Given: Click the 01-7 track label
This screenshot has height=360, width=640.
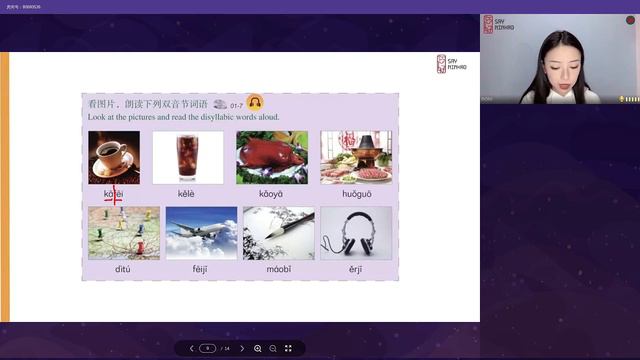Looking at the screenshot, I should tap(236, 106).
